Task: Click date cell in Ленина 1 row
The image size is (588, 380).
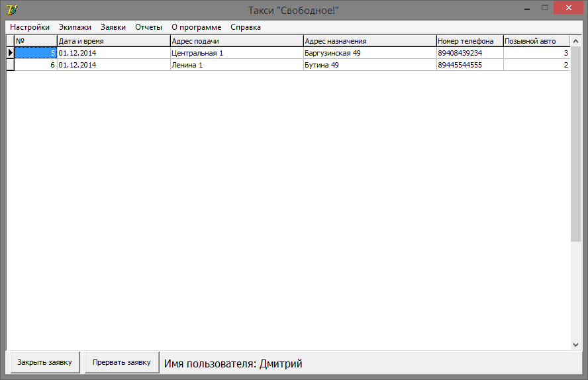Action: [x=114, y=65]
